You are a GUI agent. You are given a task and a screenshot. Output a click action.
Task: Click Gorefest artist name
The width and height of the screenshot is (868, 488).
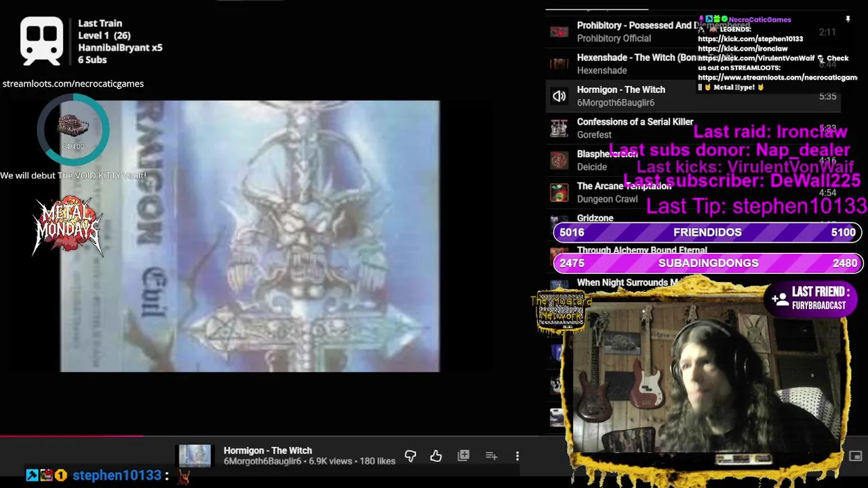click(594, 135)
